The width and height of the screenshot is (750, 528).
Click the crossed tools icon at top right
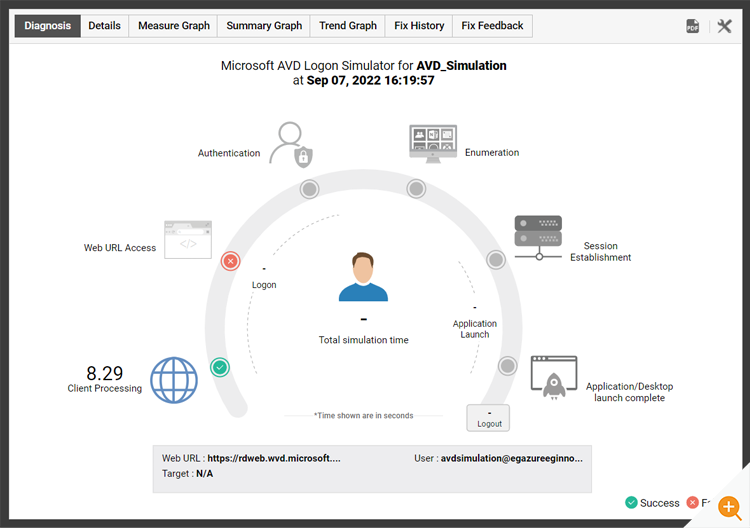(724, 26)
